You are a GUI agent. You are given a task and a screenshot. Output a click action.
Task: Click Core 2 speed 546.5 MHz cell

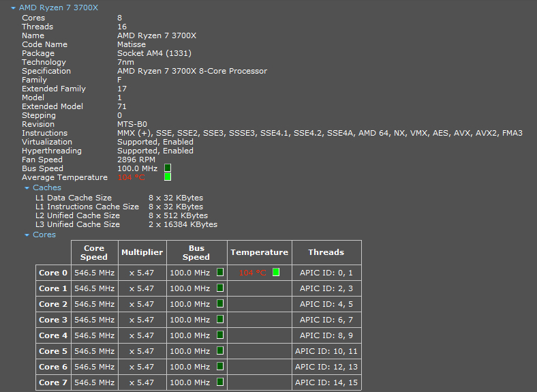(x=94, y=304)
